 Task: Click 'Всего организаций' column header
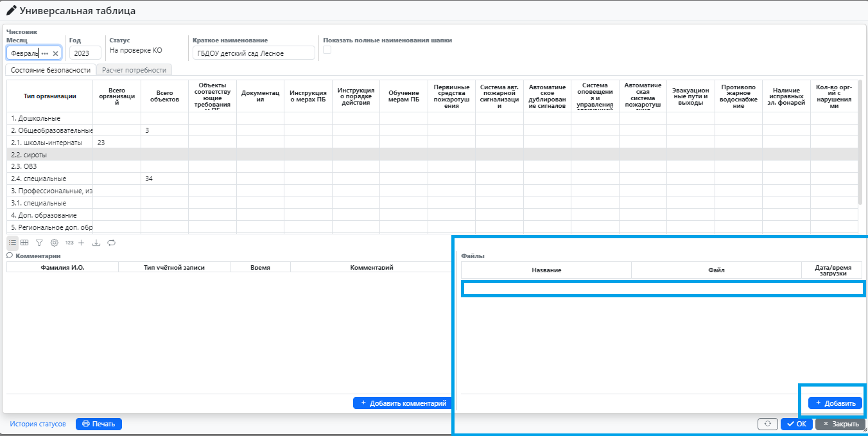(117, 96)
